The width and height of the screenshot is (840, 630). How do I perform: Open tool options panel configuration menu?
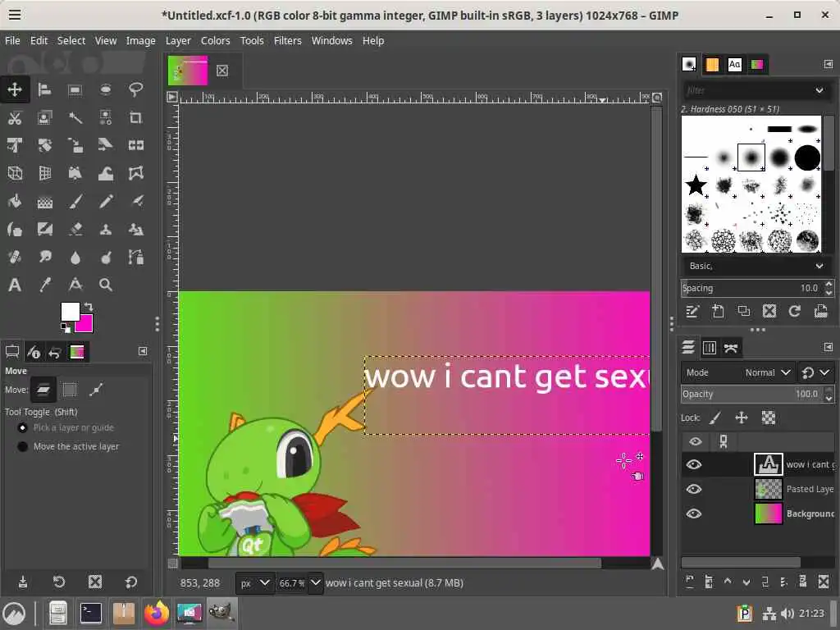pos(143,351)
